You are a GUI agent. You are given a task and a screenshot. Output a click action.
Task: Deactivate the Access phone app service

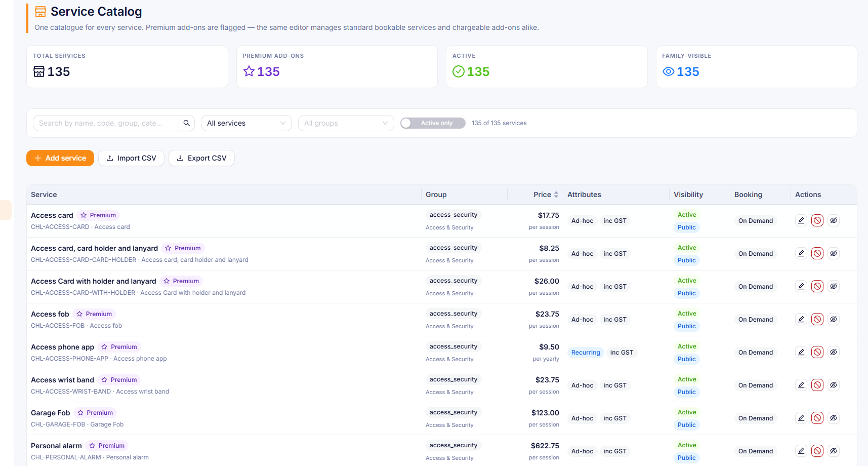[x=817, y=352]
